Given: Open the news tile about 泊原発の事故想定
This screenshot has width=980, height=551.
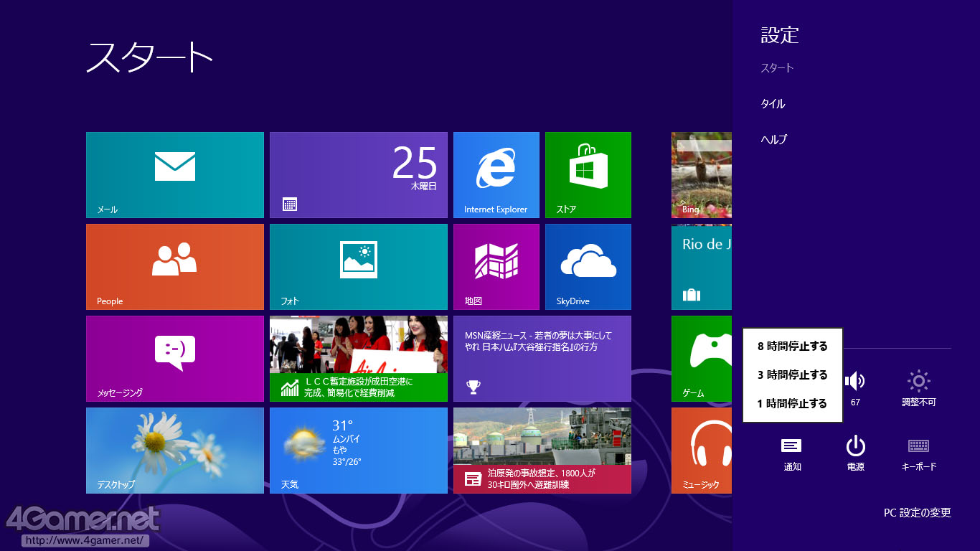Looking at the screenshot, I should pyautogui.click(x=542, y=451).
